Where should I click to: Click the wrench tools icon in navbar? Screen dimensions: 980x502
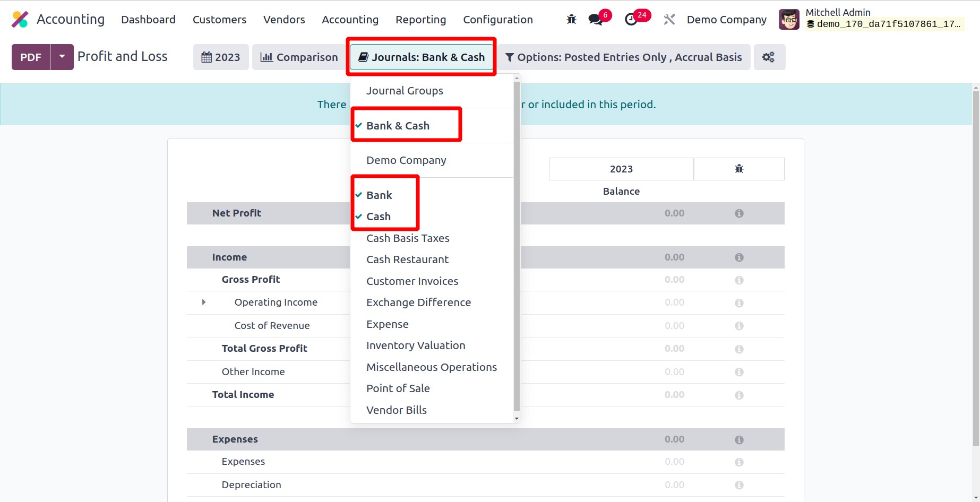tap(669, 20)
